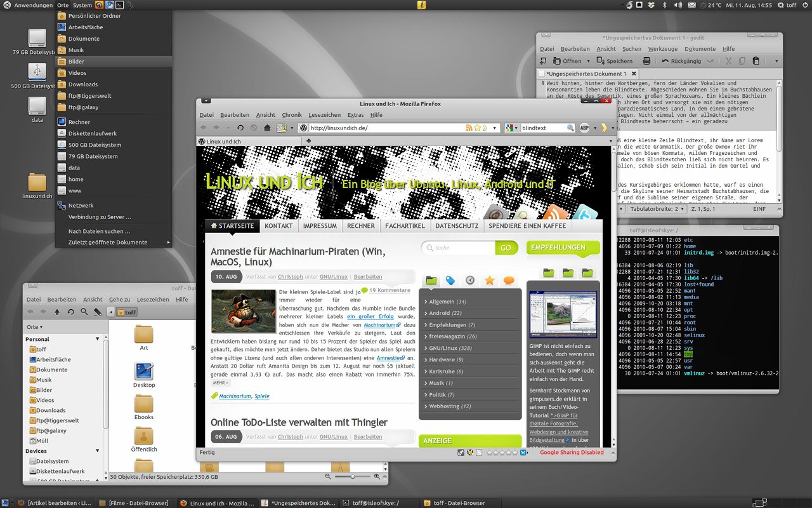The image size is (812, 508).
Task: Collapse Devices section in Nautilus sidebar
Action: (98, 451)
